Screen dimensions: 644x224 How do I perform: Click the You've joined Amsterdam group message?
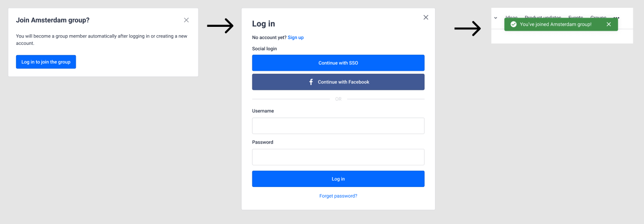point(555,24)
